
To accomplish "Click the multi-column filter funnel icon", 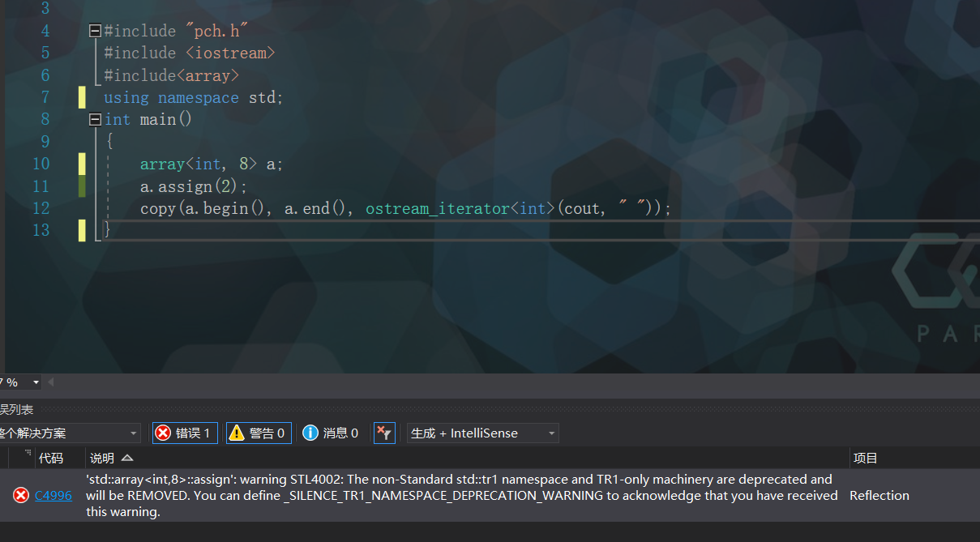I will 384,433.
